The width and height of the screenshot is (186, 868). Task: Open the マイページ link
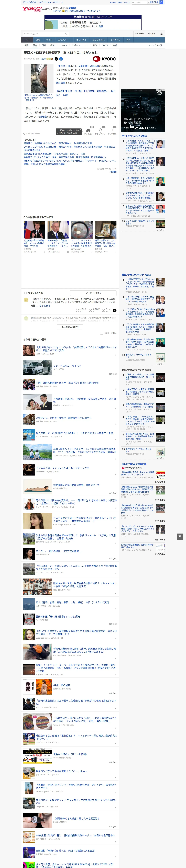(139, 34)
